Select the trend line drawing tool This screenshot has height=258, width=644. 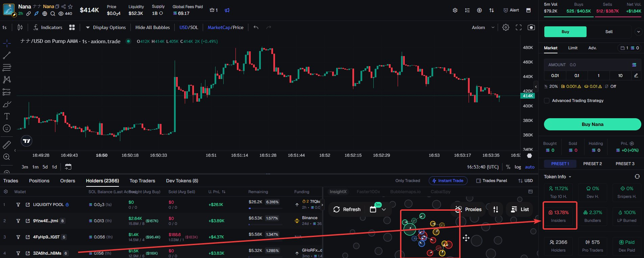[7, 55]
